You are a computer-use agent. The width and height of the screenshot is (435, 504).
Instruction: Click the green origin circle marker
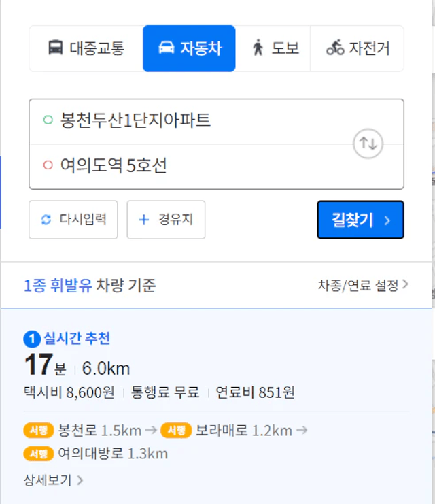48,120
